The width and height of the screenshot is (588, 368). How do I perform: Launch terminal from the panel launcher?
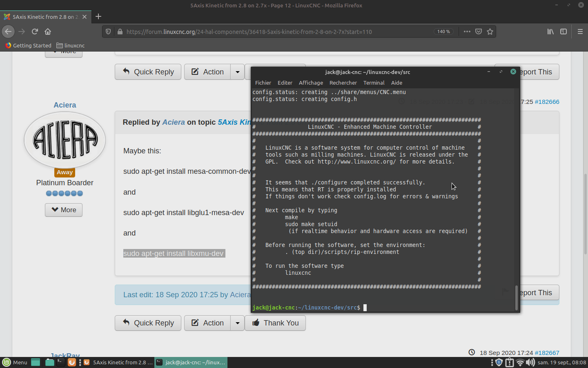pyautogui.click(x=60, y=362)
